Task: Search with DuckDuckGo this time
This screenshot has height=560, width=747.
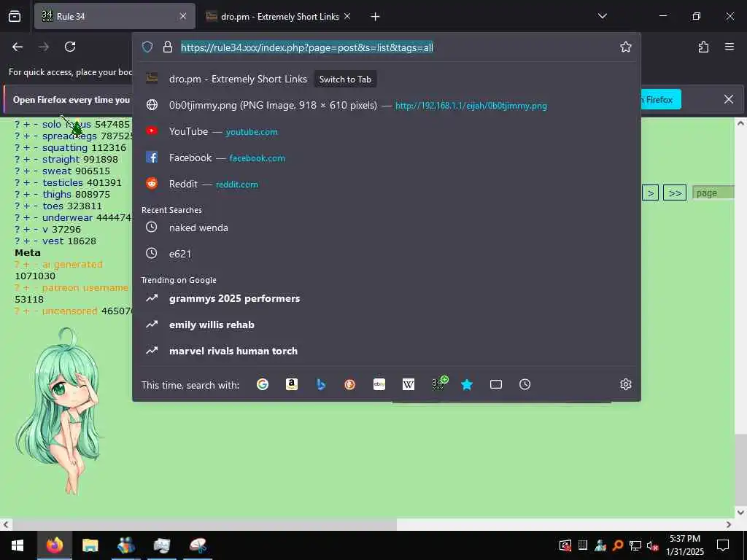Action: click(x=349, y=384)
